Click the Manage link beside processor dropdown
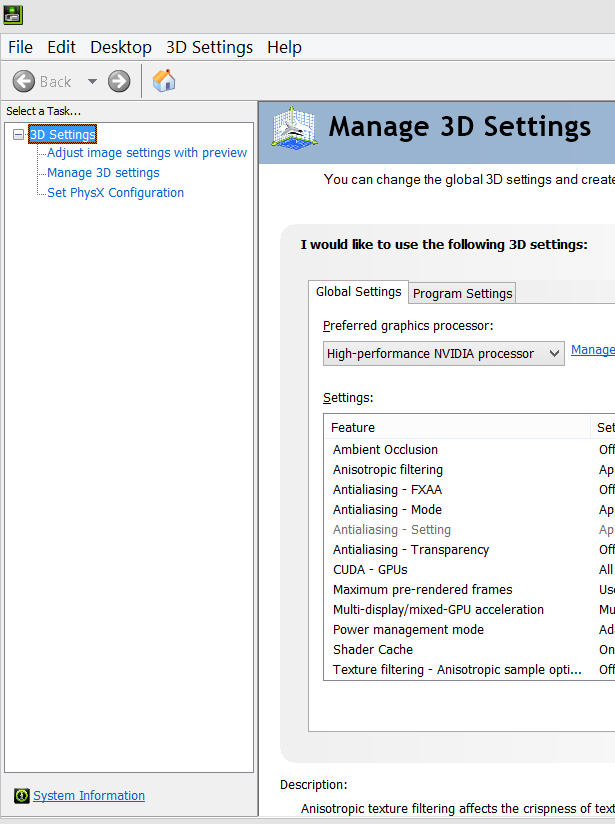This screenshot has width=615, height=824. 593,350
